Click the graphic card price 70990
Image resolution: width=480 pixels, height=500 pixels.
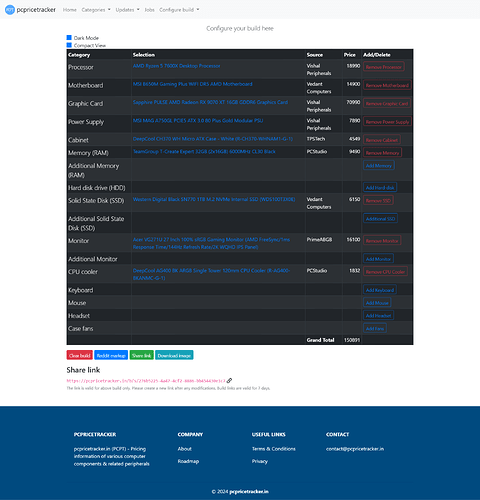pyautogui.click(x=353, y=102)
